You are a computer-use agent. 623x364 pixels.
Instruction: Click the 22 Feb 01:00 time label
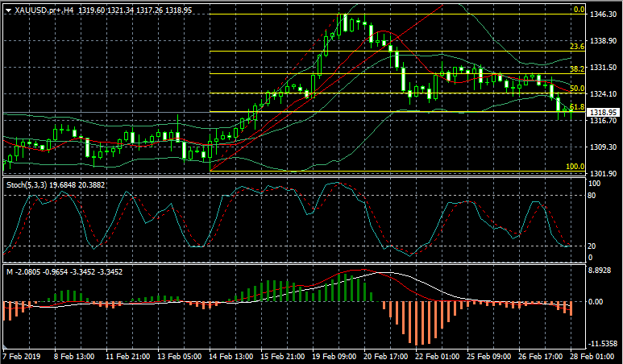pos(438,357)
